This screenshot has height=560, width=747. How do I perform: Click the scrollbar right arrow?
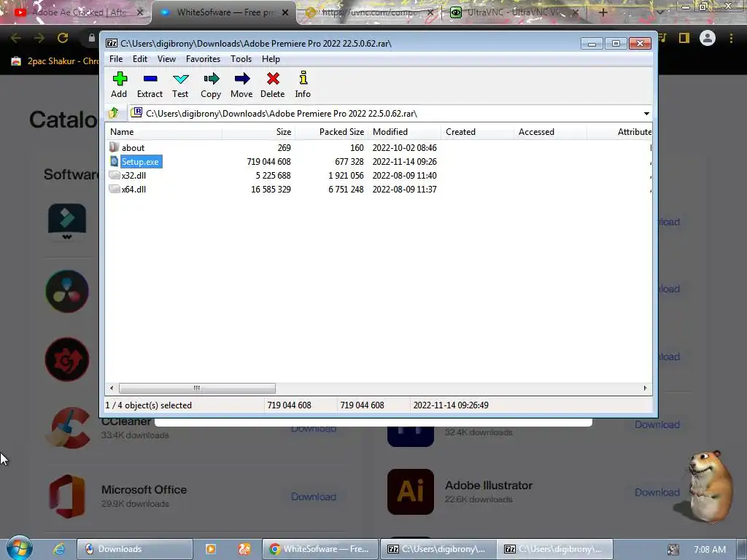click(645, 388)
